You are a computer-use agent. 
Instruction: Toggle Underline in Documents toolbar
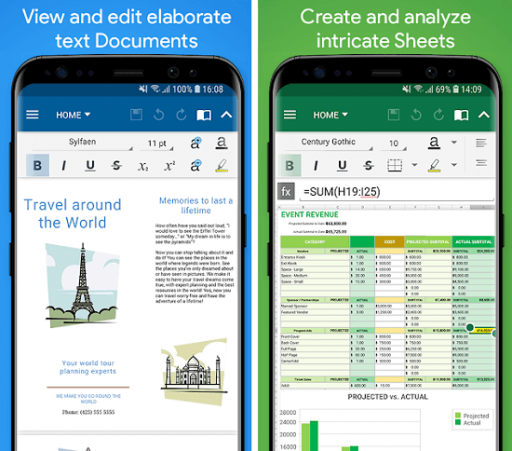pyautogui.click(x=90, y=166)
